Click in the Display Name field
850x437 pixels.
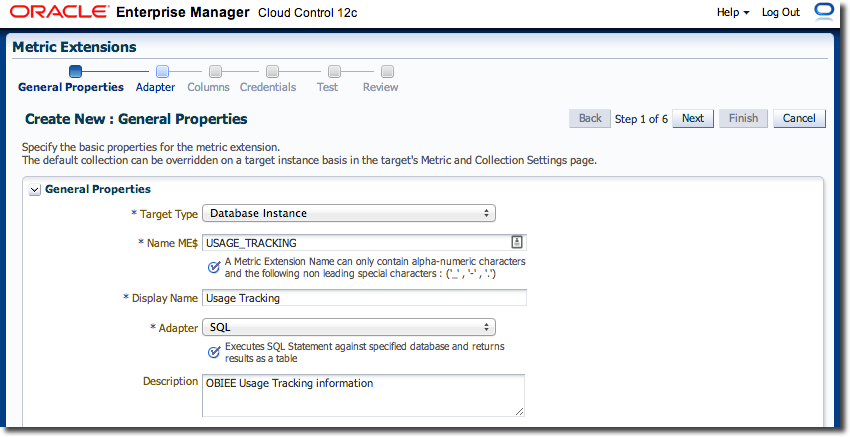pyautogui.click(x=364, y=298)
